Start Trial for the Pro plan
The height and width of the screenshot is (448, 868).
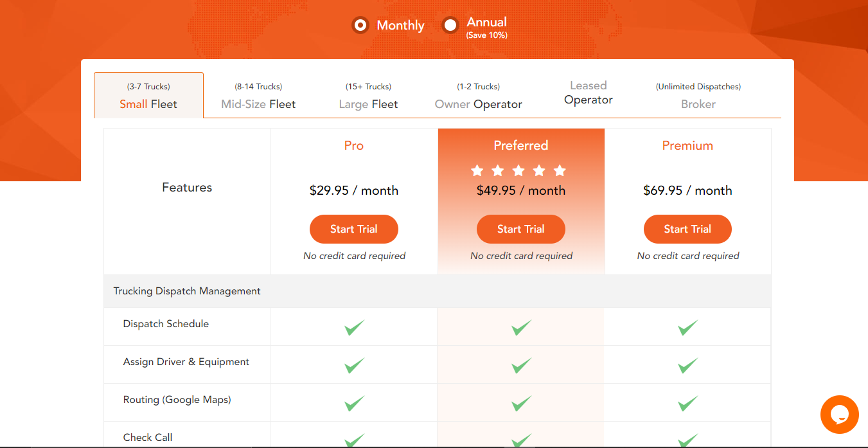coord(354,229)
